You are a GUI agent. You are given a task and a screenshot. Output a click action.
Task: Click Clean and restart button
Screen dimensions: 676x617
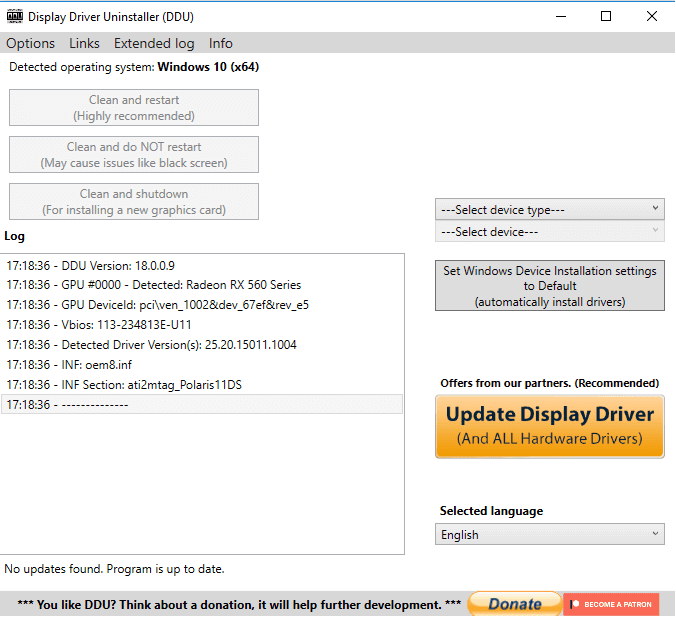(134, 108)
